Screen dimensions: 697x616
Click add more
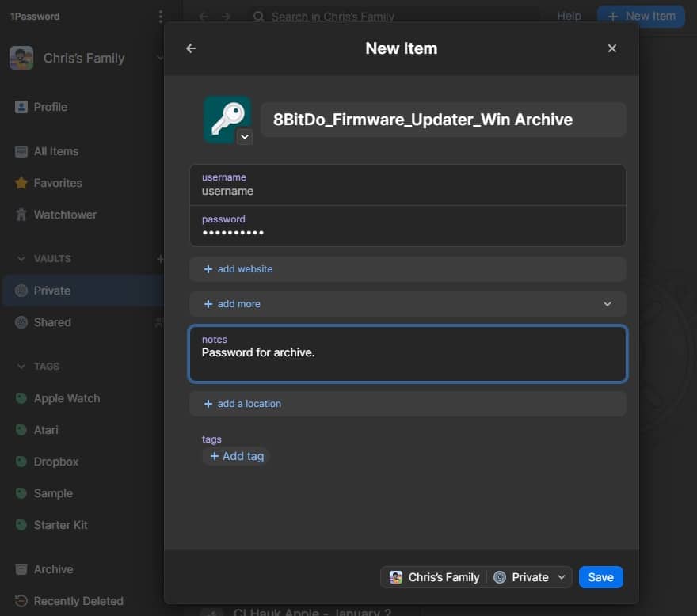point(408,304)
